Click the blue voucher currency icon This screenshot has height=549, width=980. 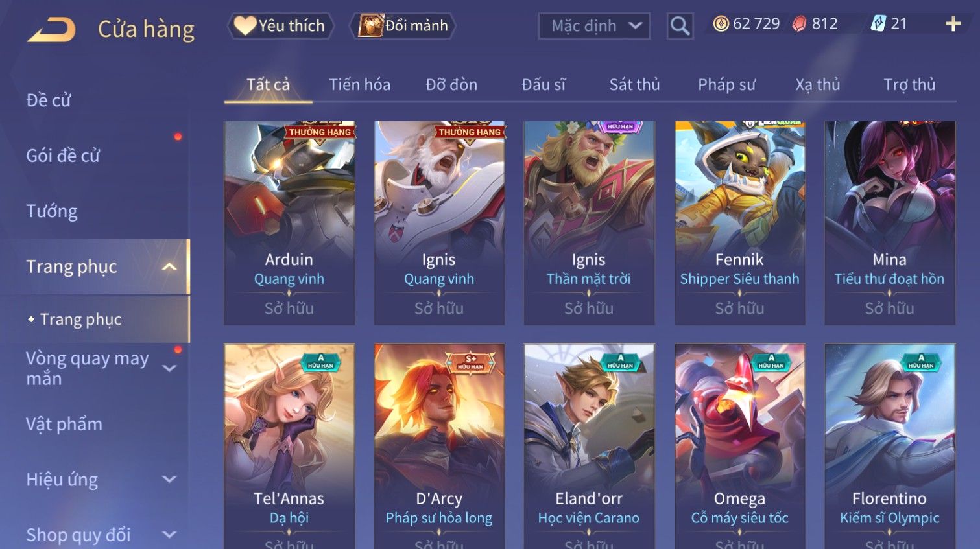point(878,24)
